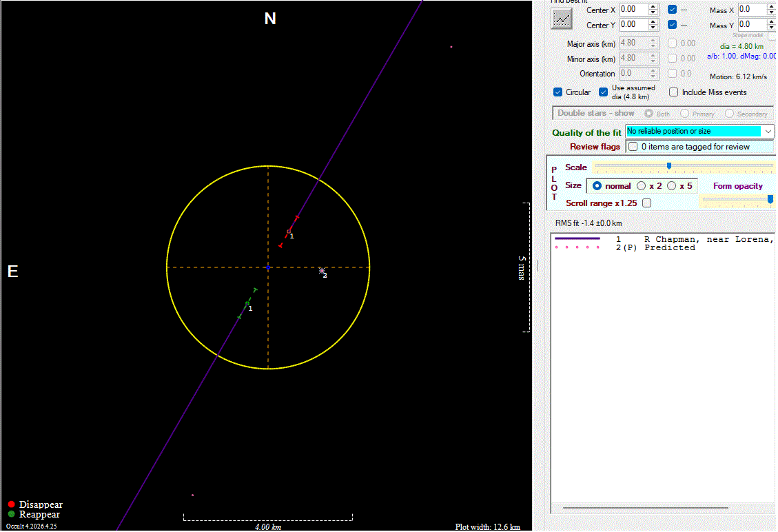This screenshot has height=532, width=778.
Task: Increase Center X with up arrow
Action: [653, 6]
